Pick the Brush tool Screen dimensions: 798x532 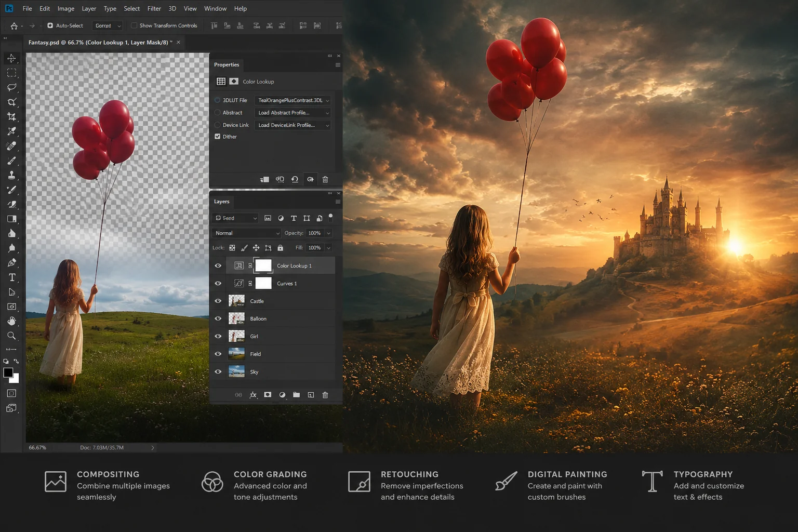(11, 161)
